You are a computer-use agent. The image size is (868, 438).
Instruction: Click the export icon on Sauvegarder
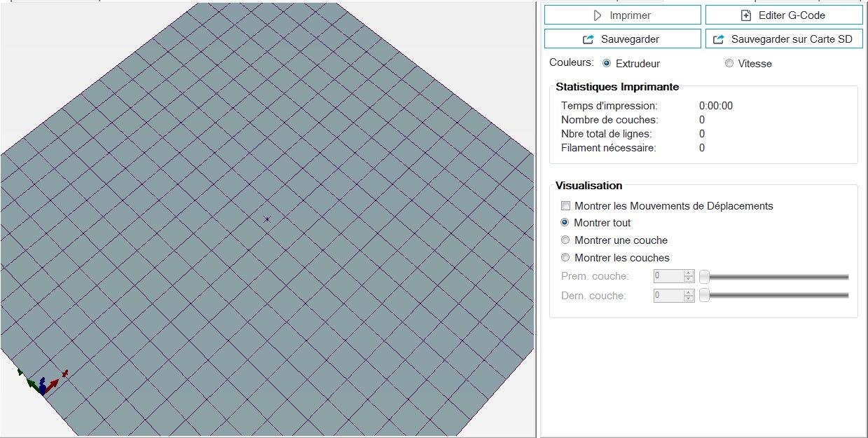click(x=588, y=39)
